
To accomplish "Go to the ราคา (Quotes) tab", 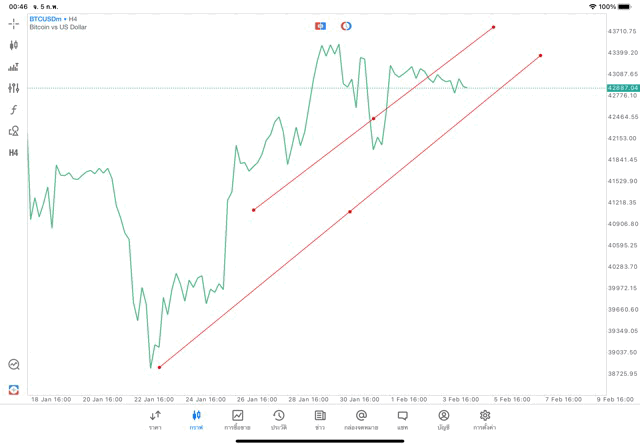I will pos(155,419).
